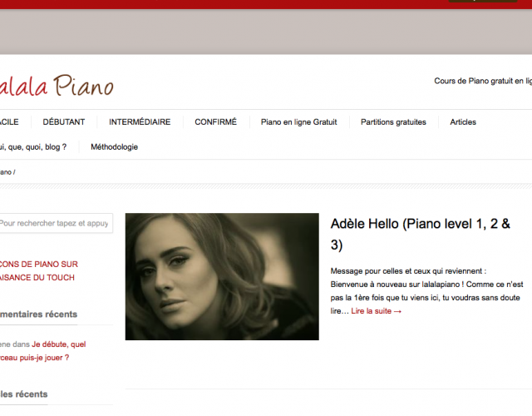The width and height of the screenshot is (532, 416).
Task: Visit the Articles section
Action: 463,122
